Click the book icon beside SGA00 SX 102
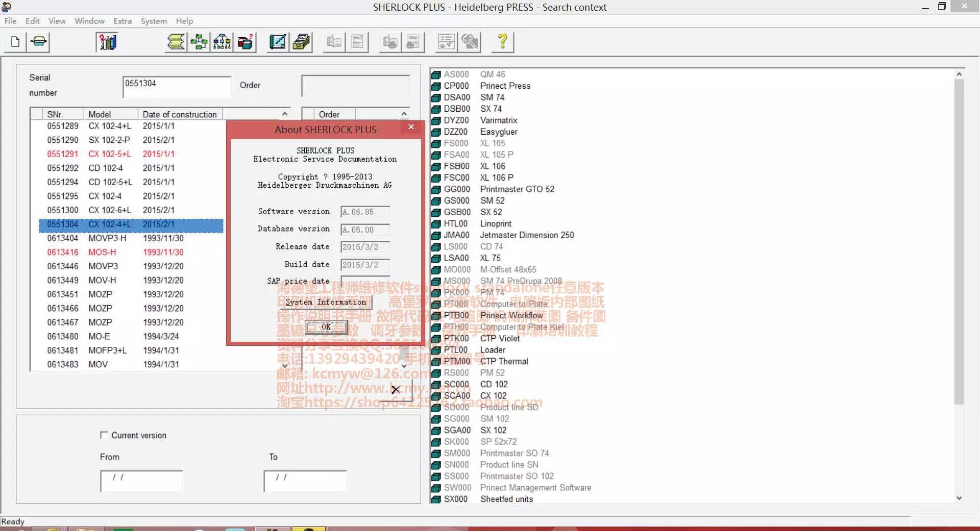The image size is (980, 531). [436, 431]
